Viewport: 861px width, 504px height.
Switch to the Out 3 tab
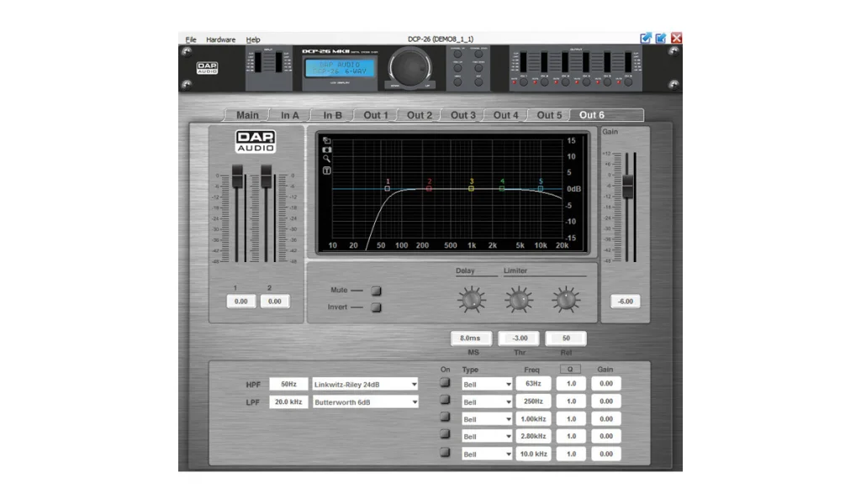coord(462,115)
